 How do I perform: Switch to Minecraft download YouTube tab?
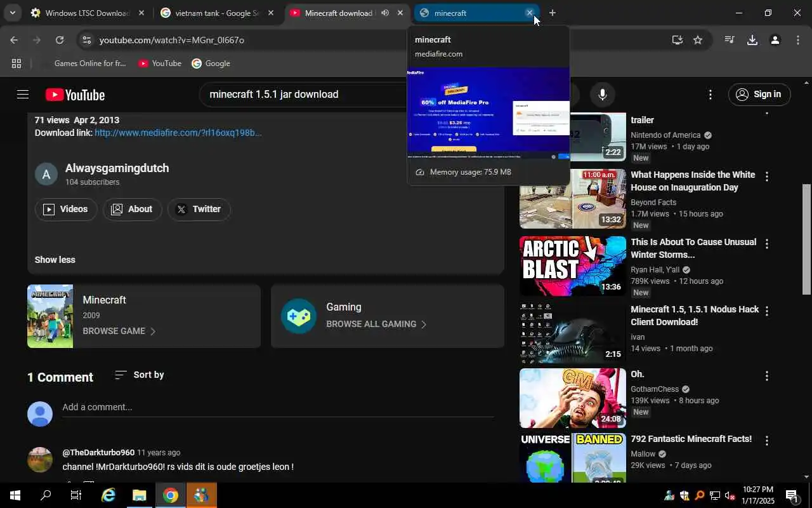tap(339, 13)
